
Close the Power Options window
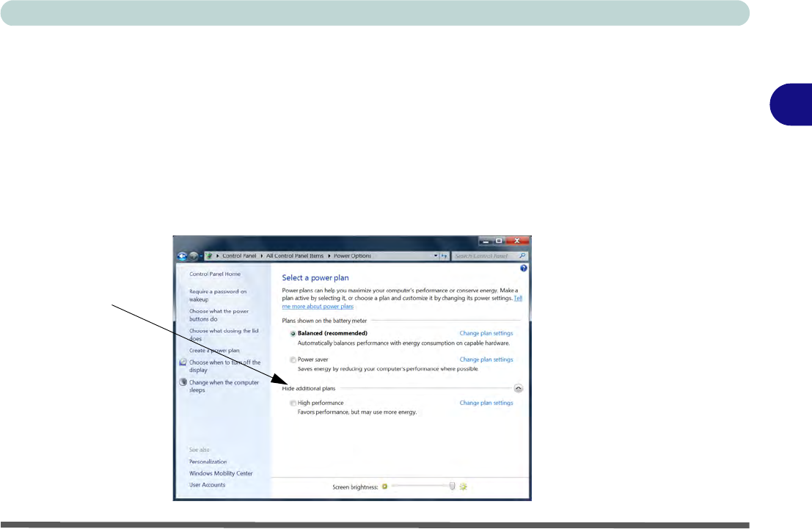(x=517, y=241)
